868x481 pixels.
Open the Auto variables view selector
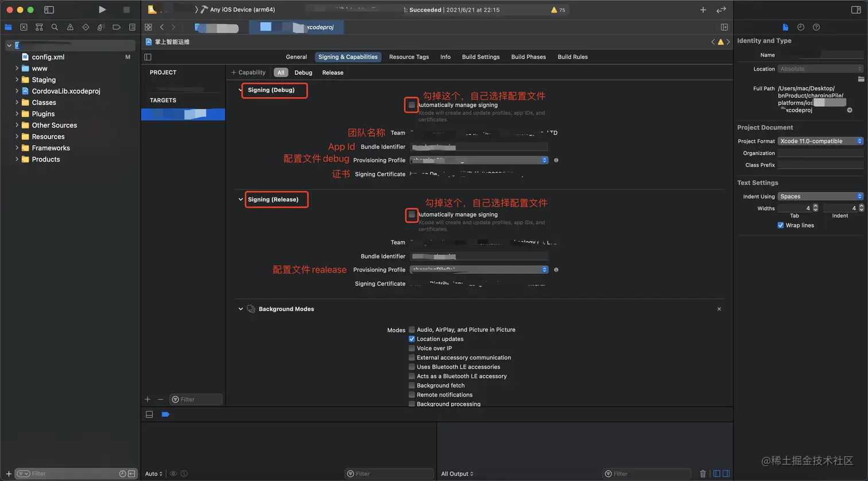point(154,474)
